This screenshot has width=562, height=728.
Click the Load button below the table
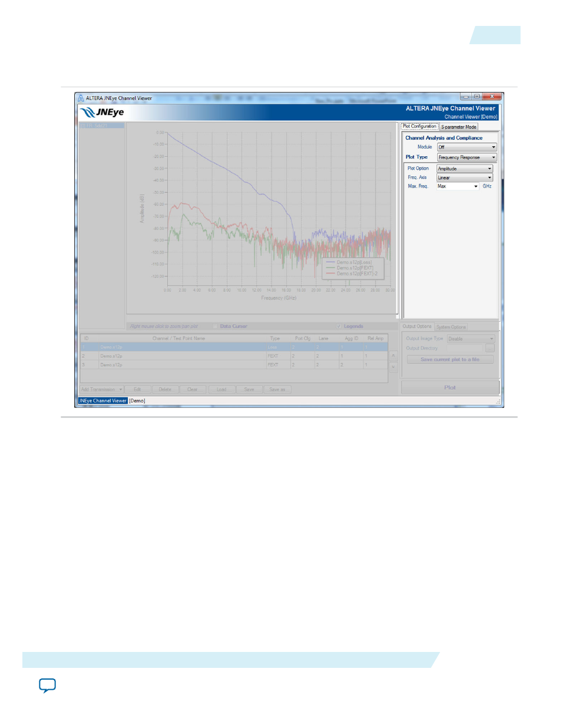(222, 390)
